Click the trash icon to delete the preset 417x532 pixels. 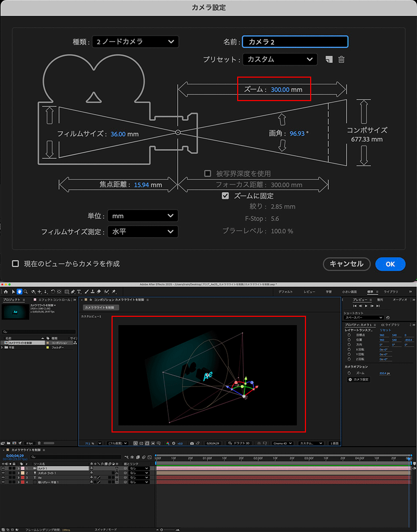click(341, 59)
